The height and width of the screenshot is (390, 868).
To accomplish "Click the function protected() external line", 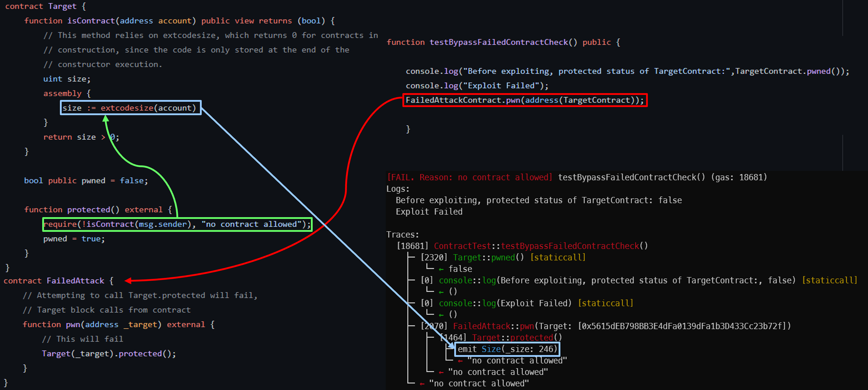I will point(98,210).
